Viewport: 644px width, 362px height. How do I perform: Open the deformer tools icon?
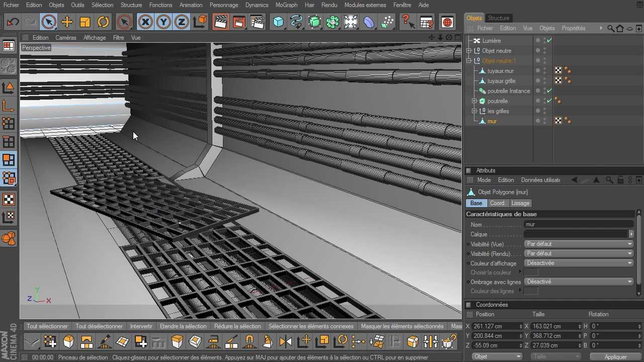click(x=369, y=22)
